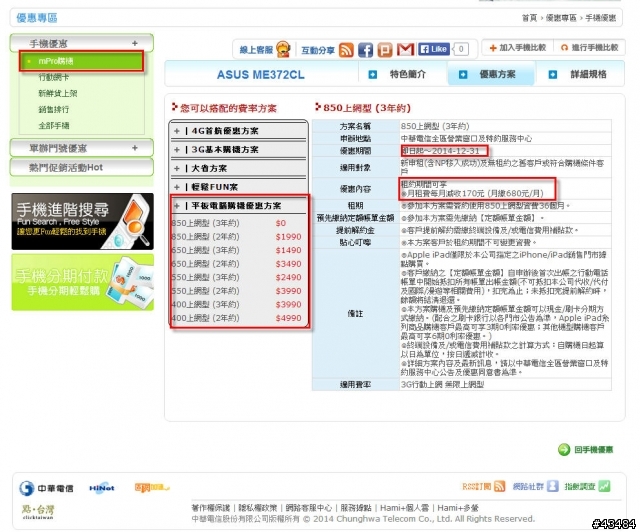Select 550上網型 (2年約) $3990 plan
The image size is (640, 532).
pos(237,291)
